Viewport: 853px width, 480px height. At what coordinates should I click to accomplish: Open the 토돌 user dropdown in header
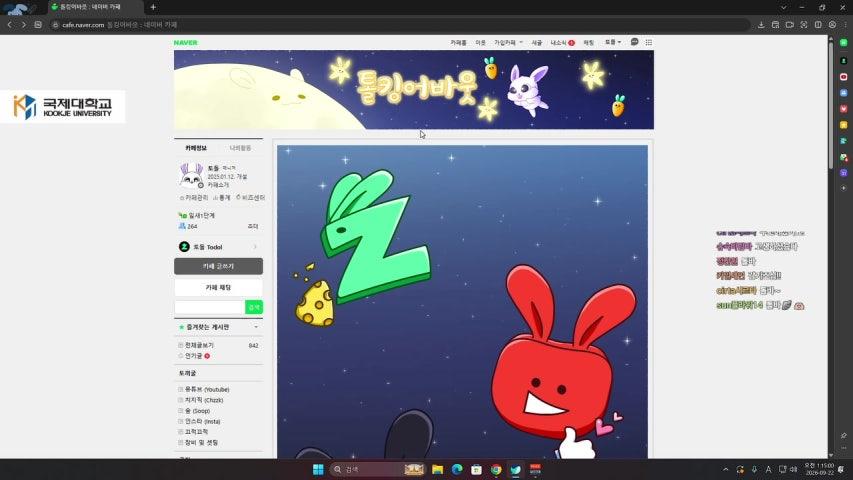click(x=613, y=42)
